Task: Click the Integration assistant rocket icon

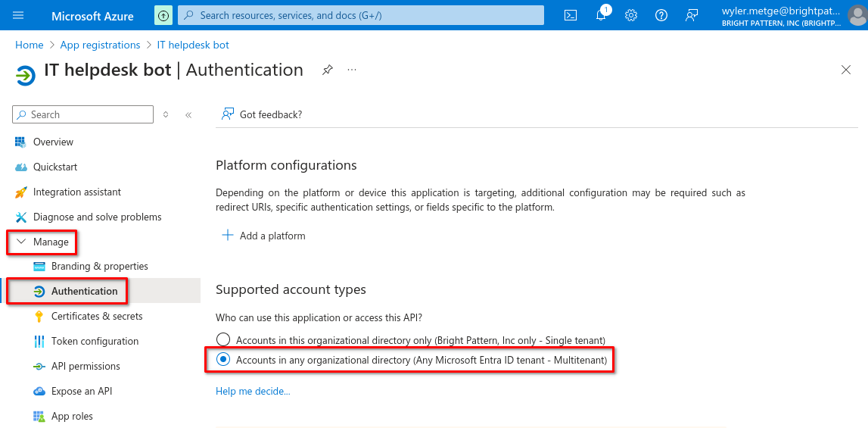Action: point(21,192)
